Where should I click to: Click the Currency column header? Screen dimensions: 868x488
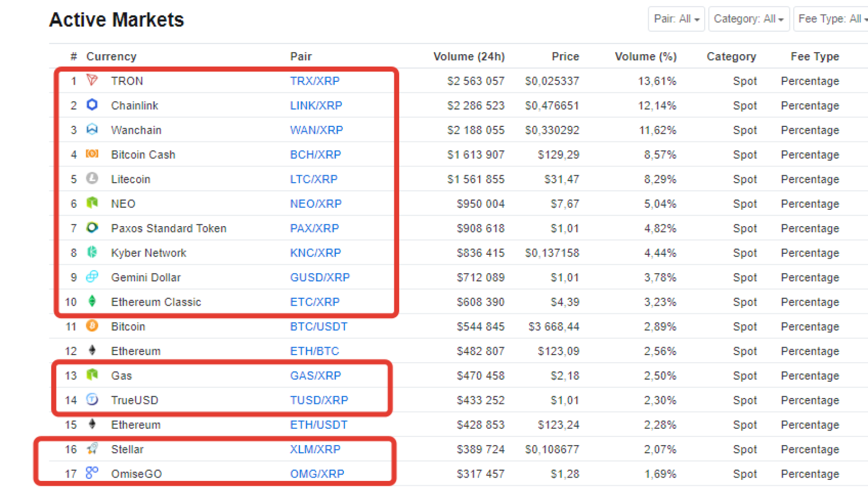click(111, 56)
